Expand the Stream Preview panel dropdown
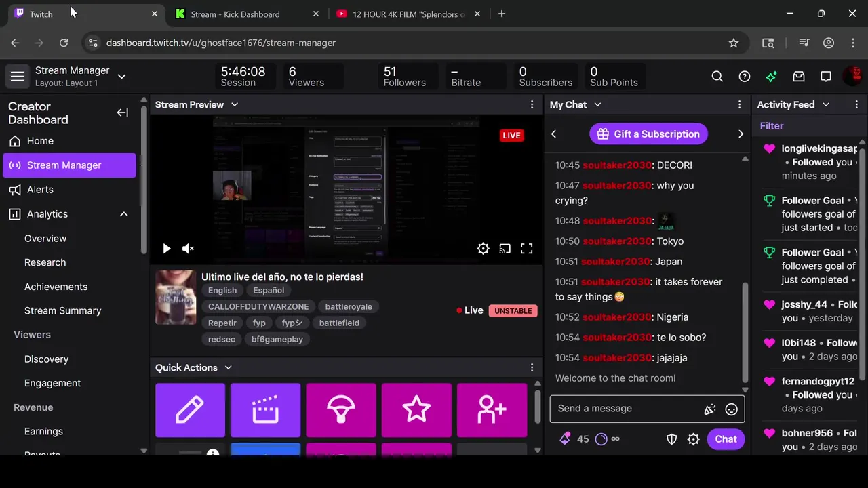 click(235, 104)
